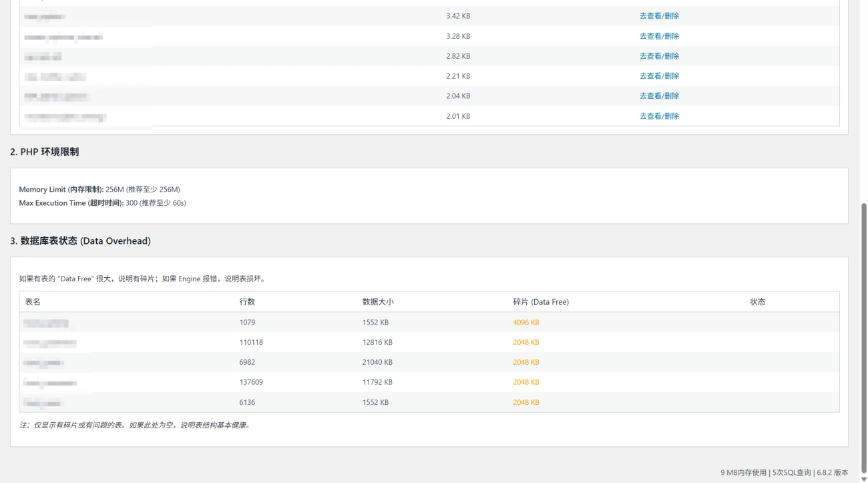Viewport: 868px width, 483px height.
Task: Click the 21040 KB data size cell
Action: click(377, 363)
